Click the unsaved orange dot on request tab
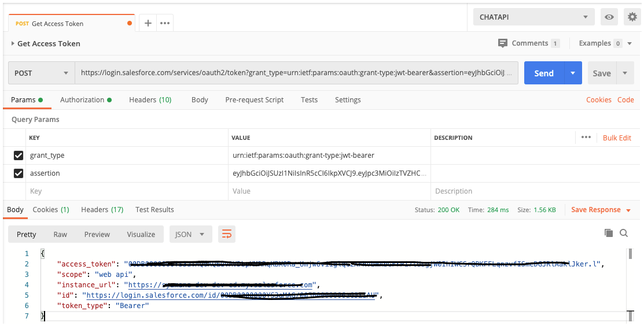Image resolution: width=644 pixels, height=326 pixels. [130, 23]
